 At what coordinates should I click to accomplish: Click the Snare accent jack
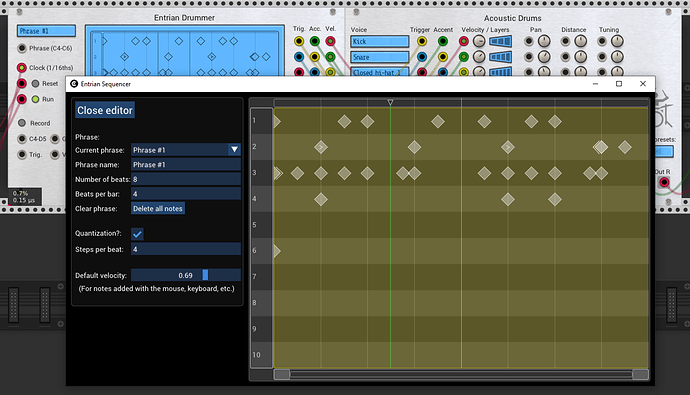(x=443, y=57)
